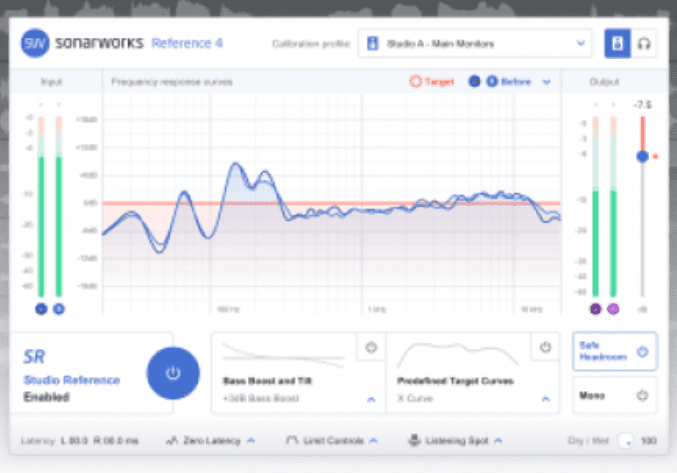Click the Reference 4 title link
Image resolution: width=677 pixels, height=473 pixels.
[185, 43]
